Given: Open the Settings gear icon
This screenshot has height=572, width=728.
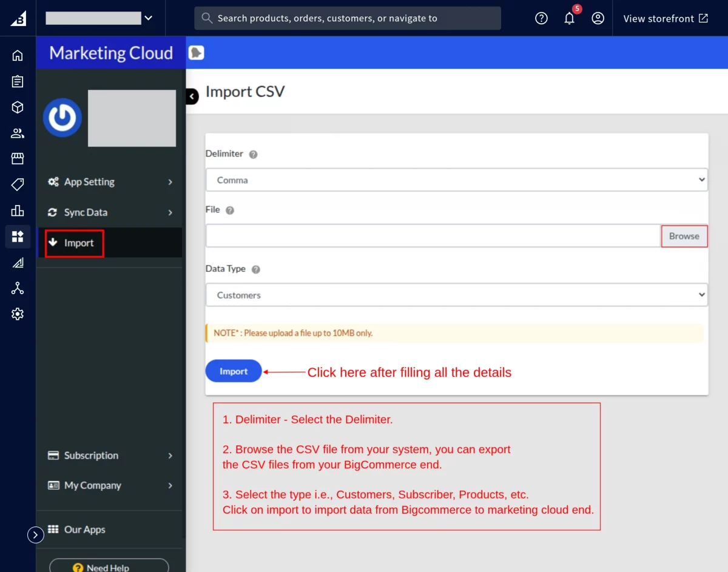Looking at the screenshot, I should tap(18, 314).
